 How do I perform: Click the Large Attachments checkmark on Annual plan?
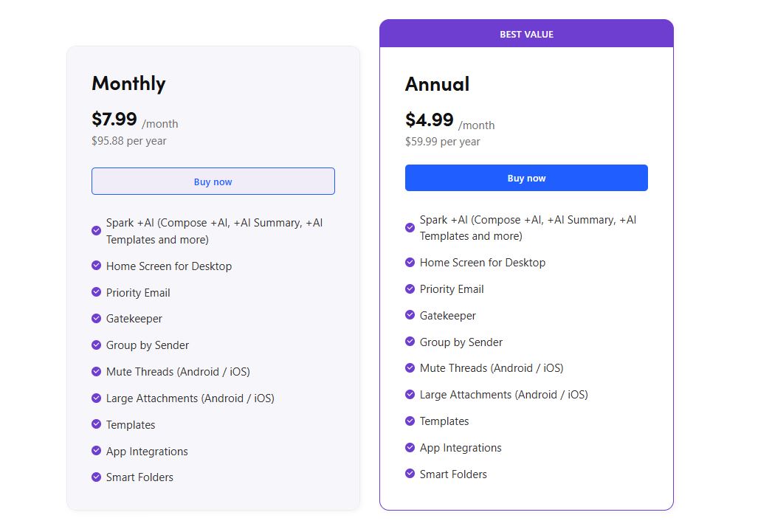(410, 395)
